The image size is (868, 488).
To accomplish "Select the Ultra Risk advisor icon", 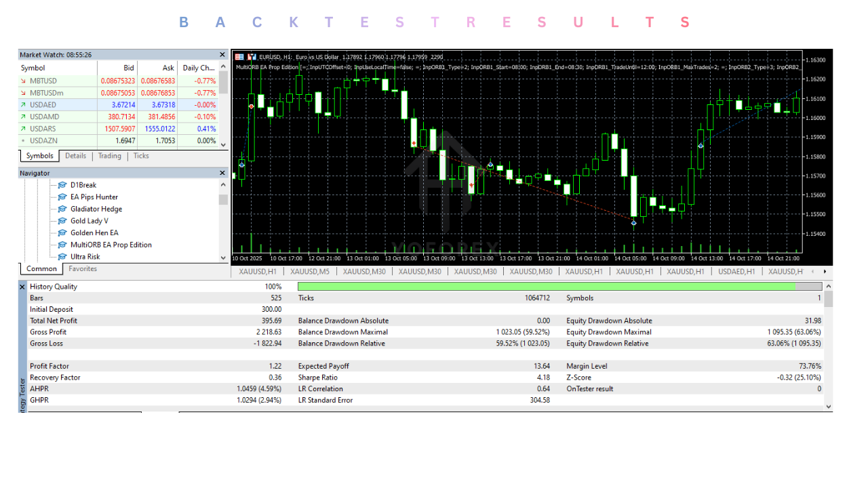I will (62, 257).
